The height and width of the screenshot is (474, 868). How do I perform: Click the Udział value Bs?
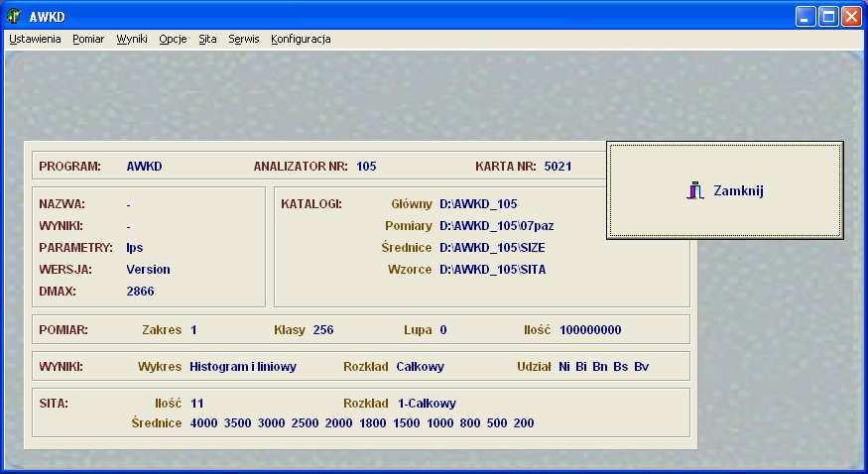tap(621, 367)
